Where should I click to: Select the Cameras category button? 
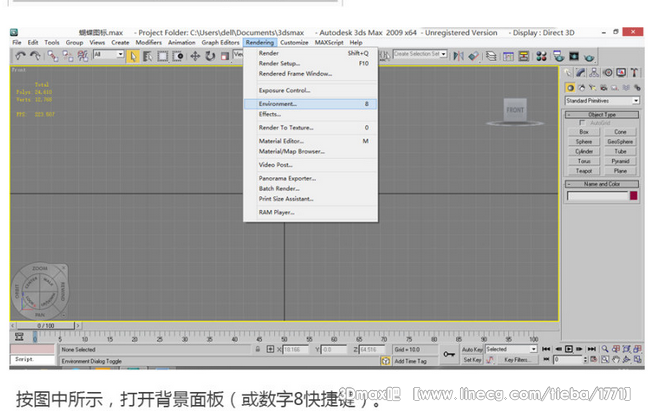tap(604, 88)
